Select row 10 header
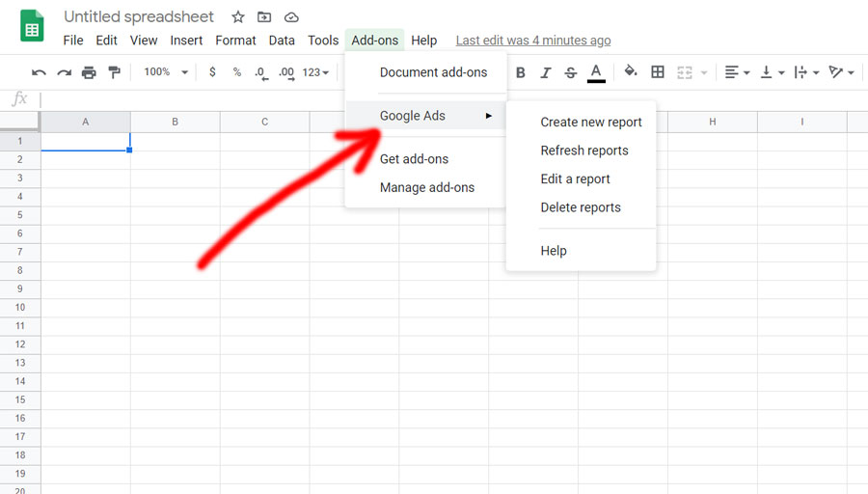 (20, 308)
